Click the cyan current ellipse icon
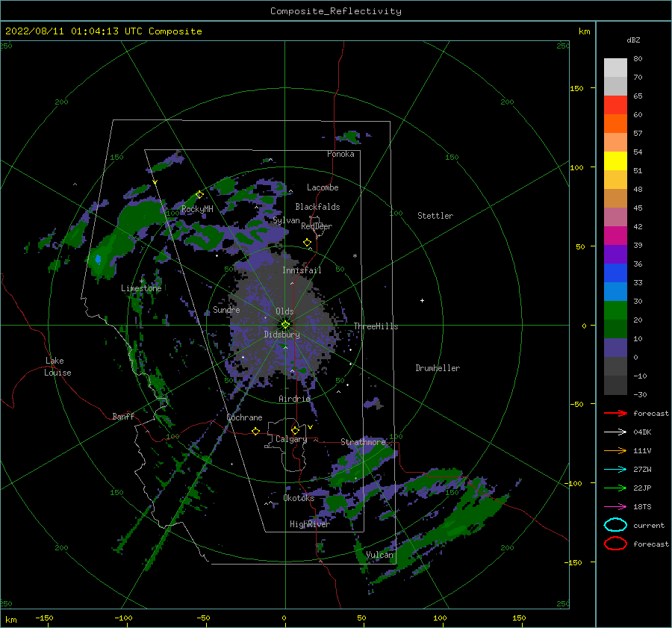The width and height of the screenshot is (672, 628). [x=615, y=525]
